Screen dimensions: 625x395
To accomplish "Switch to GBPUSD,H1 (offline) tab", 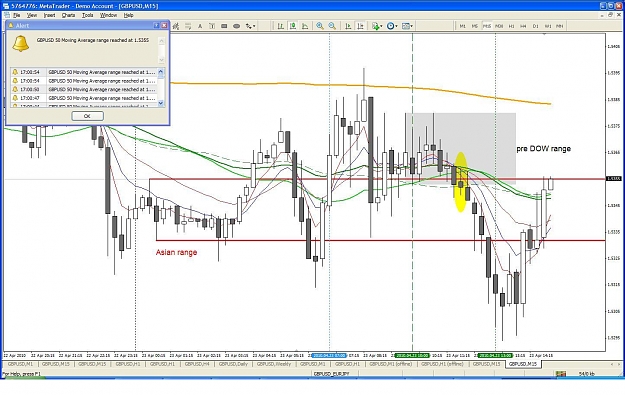I will (442, 364).
